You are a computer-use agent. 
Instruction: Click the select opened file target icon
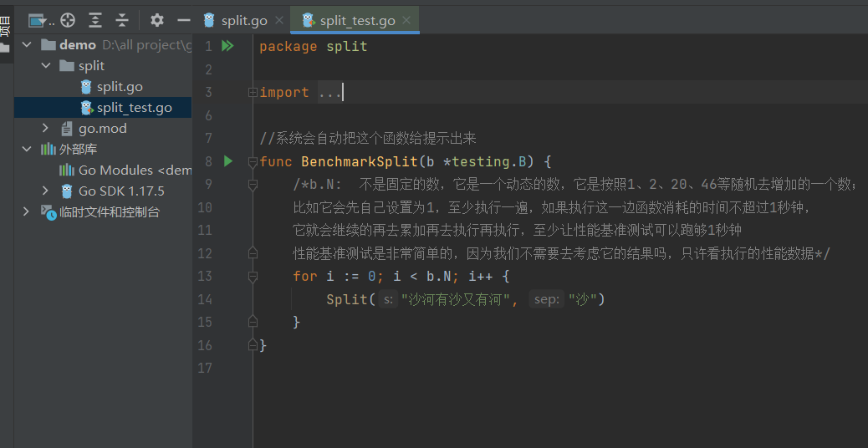[68, 20]
